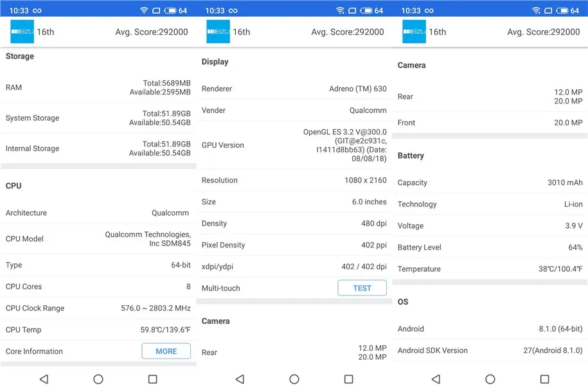Select the xdpi/ydpi row
This screenshot has width=588, height=392.
294,266
